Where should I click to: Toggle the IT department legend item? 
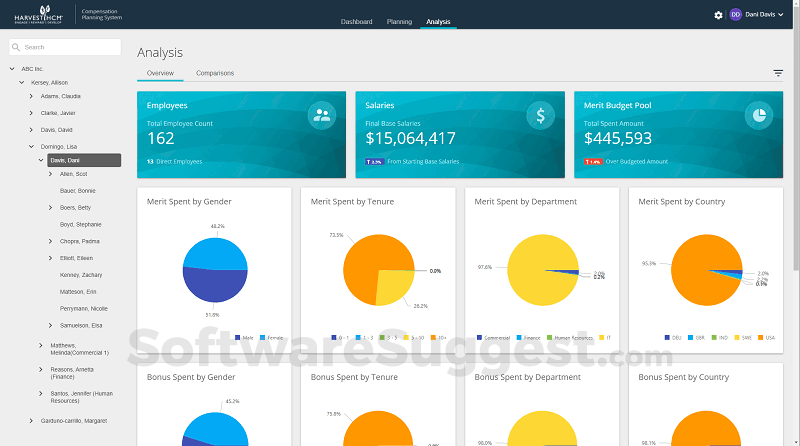pos(605,338)
